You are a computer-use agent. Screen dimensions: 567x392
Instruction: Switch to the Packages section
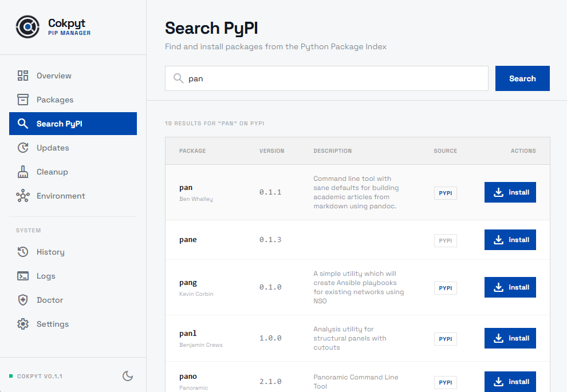coord(54,99)
